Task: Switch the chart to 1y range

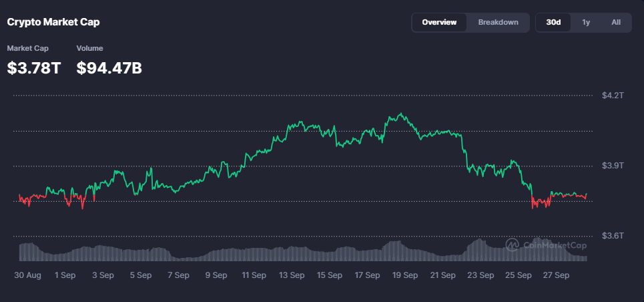Action: point(586,22)
